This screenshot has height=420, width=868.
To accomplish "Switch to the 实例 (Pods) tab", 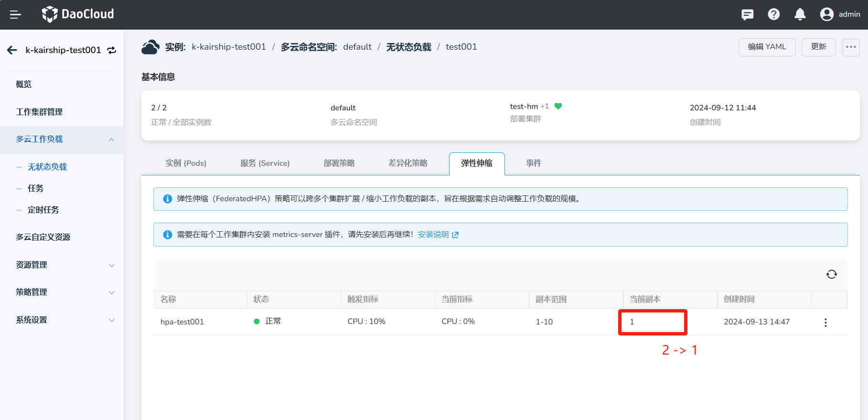I will [186, 163].
